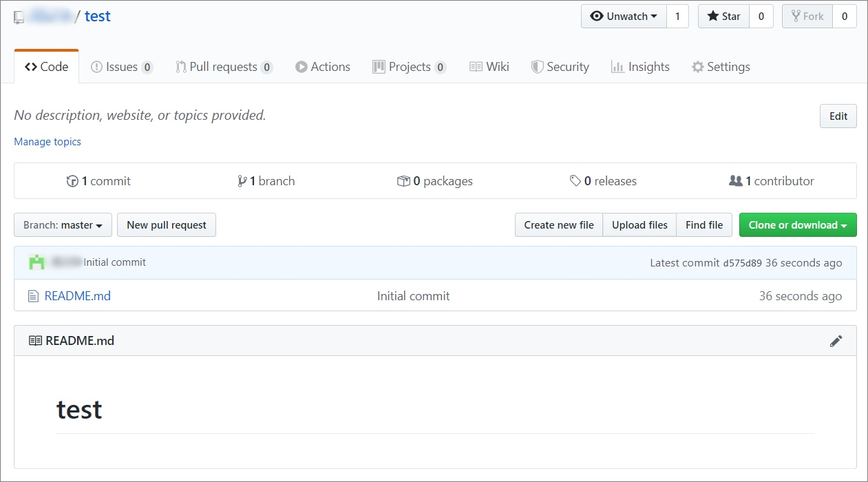View the 1 branch link
The width and height of the screenshot is (868, 482).
pyautogui.click(x=266, y=181)
